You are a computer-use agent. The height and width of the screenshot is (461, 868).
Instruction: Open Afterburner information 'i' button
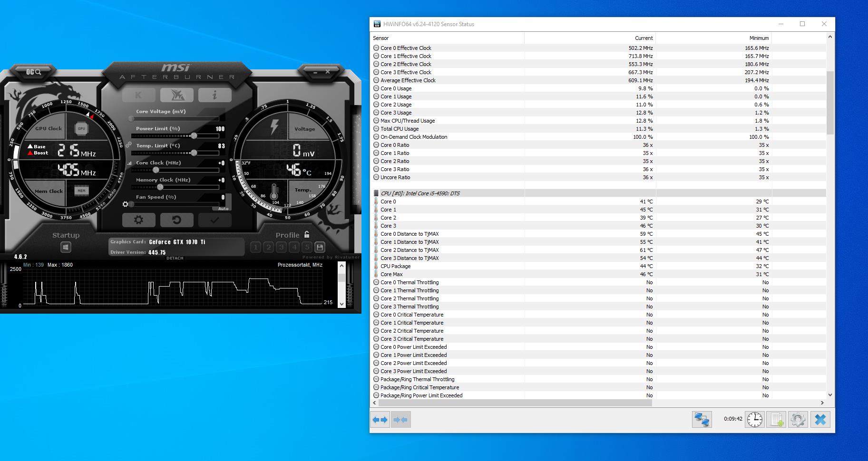click(x=215, y=95)
